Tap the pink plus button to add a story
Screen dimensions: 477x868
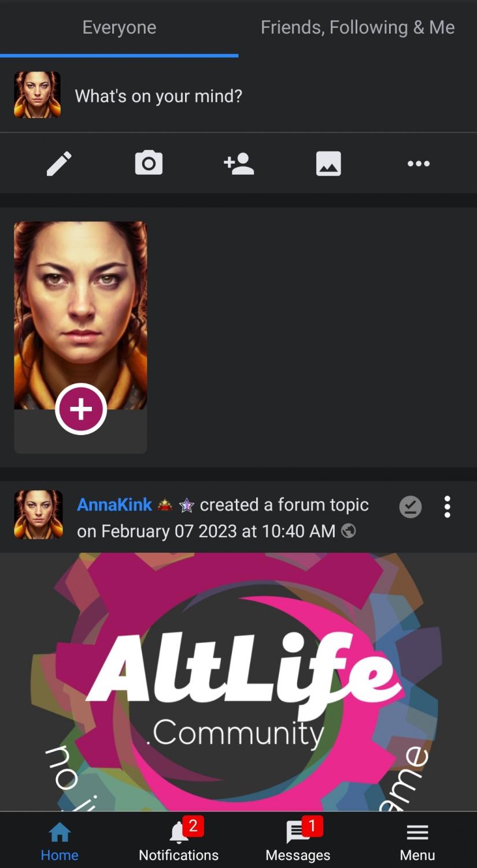pyautogui.click(x=81, y=409)
